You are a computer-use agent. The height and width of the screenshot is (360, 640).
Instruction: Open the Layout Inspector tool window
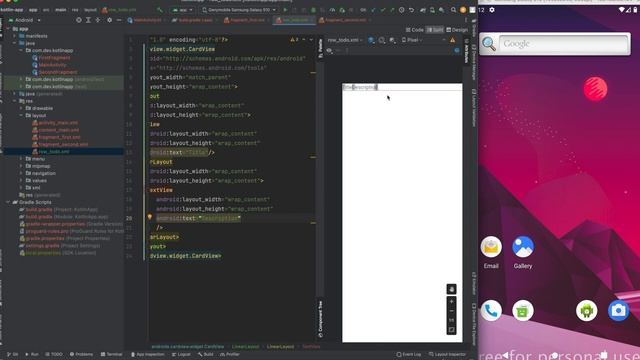(447, 354)
